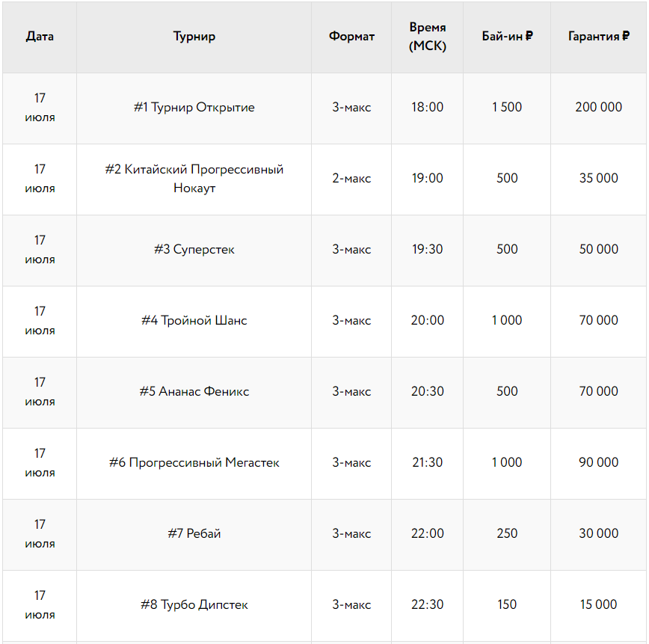Click the Бай-ин ₽ column header
Screen dimensions: 649x644
[507, 37]
